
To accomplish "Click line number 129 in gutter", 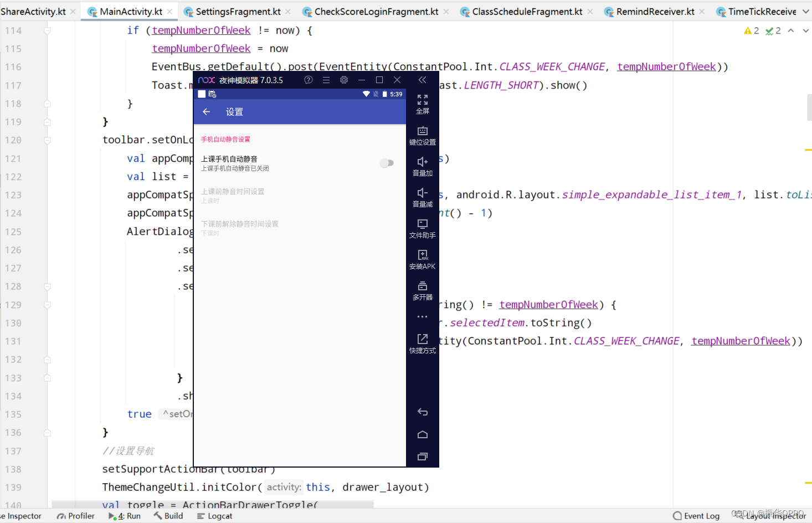I will tap(13, 305).
